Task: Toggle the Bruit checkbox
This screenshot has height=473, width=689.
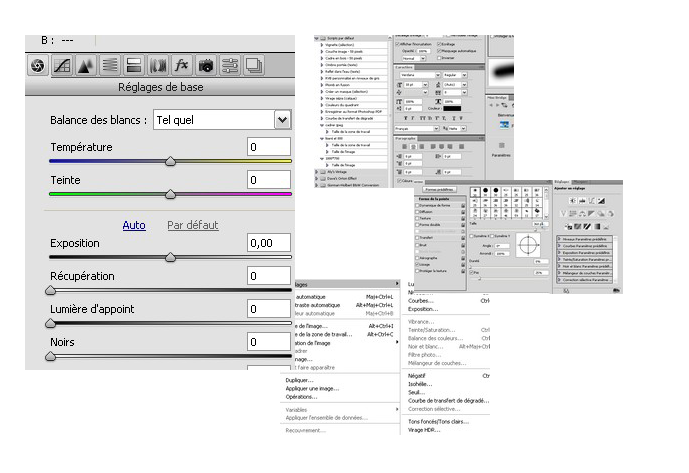Action: point(417,245)
